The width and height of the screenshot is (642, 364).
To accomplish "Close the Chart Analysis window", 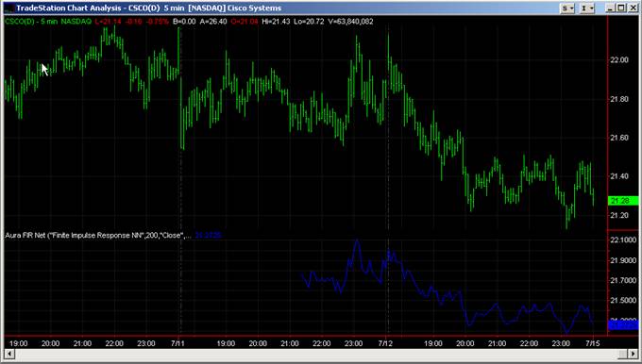I will (x=633, y=8).
